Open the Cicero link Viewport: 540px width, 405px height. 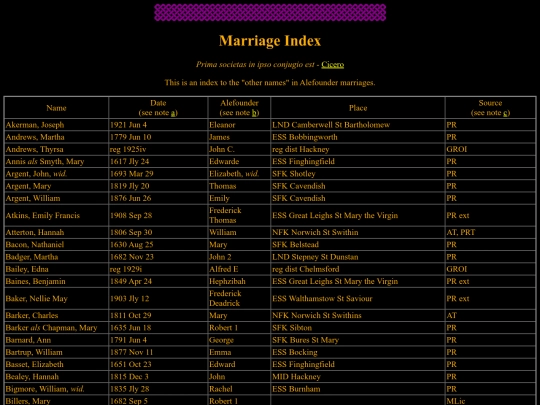pos(332,64)
